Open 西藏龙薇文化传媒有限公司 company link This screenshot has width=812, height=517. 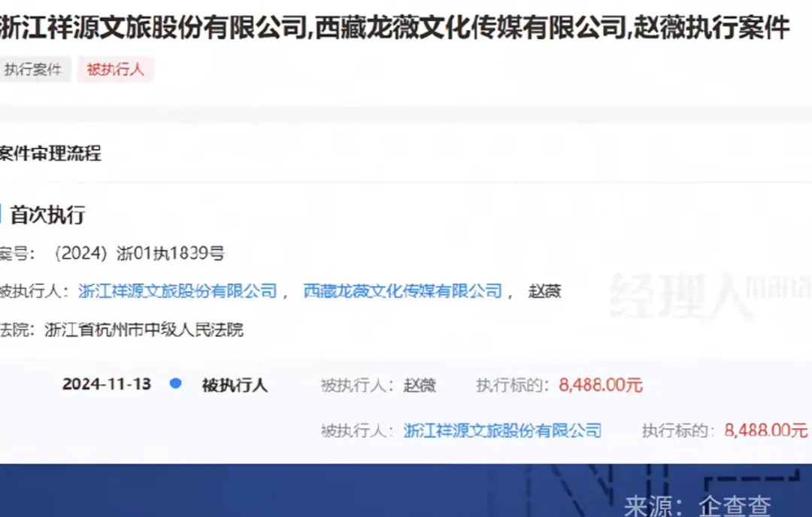click(x=402, y=291)
